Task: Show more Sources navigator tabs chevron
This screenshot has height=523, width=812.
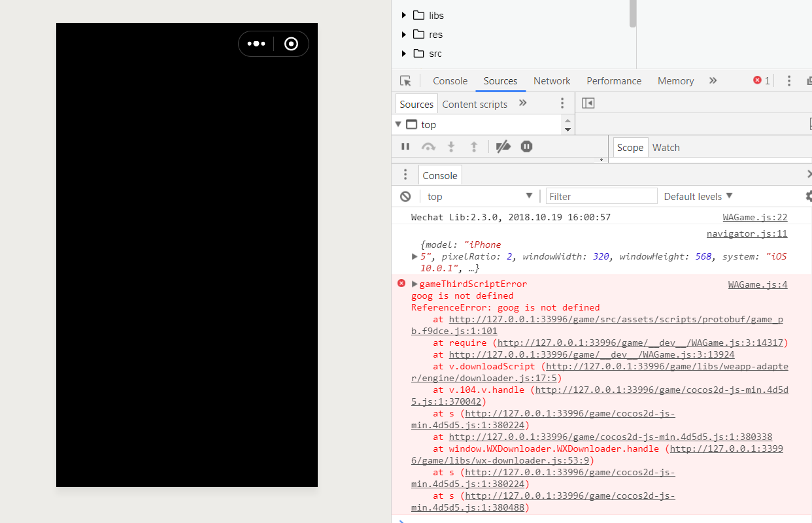Action: point(522,103)
